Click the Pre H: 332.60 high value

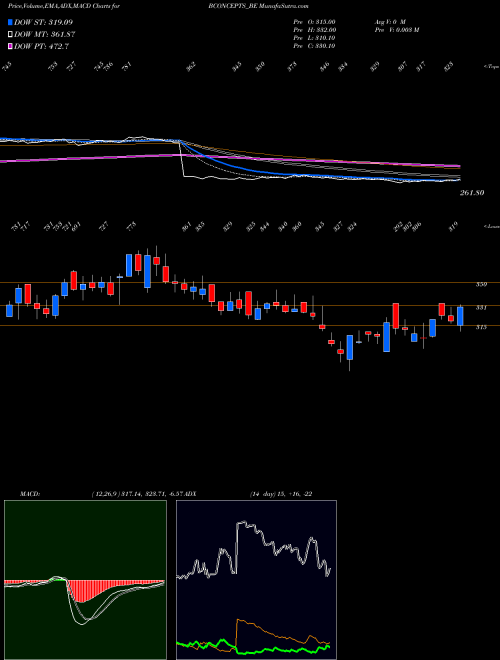(314, 30)
